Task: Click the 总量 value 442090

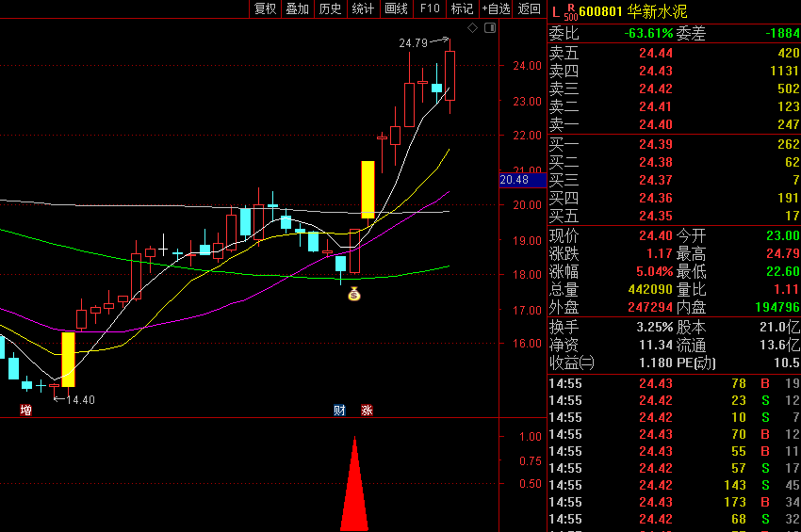Action: (x=650, y=289)
